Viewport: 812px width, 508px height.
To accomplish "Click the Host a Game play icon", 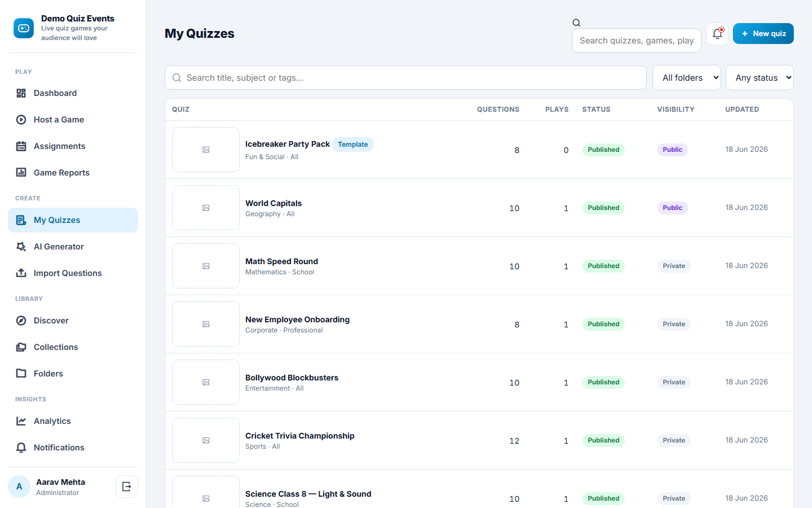I will click(21, 120).
